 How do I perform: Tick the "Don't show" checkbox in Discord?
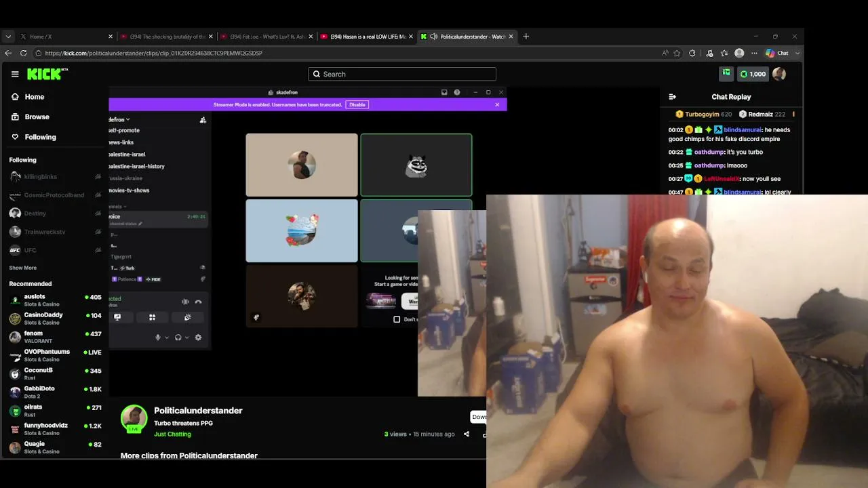coord(397,319)
